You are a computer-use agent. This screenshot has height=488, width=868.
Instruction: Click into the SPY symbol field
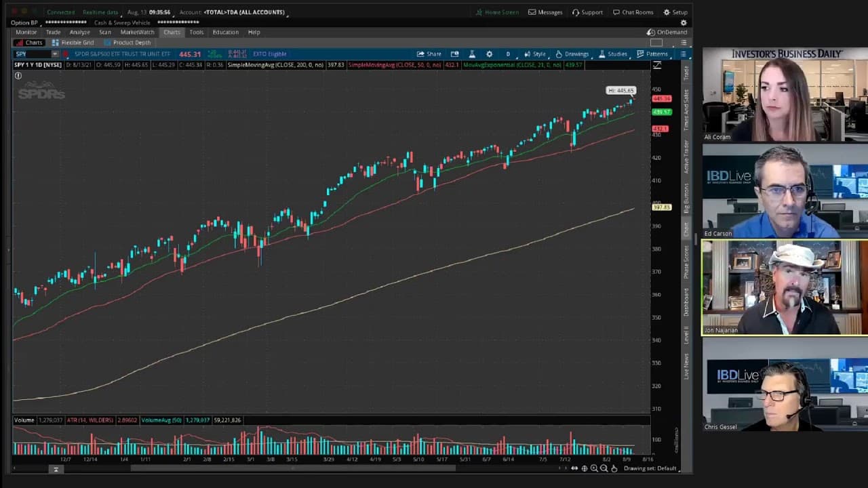click(33, 54)
